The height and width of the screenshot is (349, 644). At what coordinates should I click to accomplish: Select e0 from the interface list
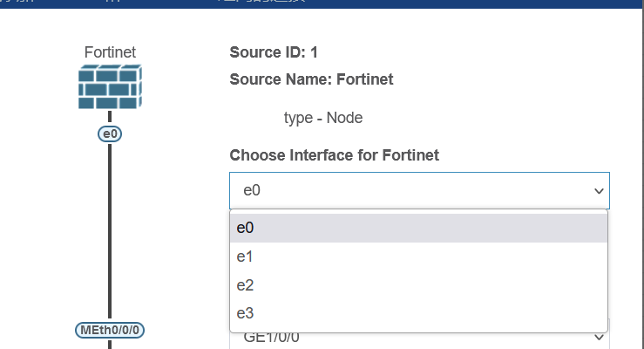click(x=418, y=228)
